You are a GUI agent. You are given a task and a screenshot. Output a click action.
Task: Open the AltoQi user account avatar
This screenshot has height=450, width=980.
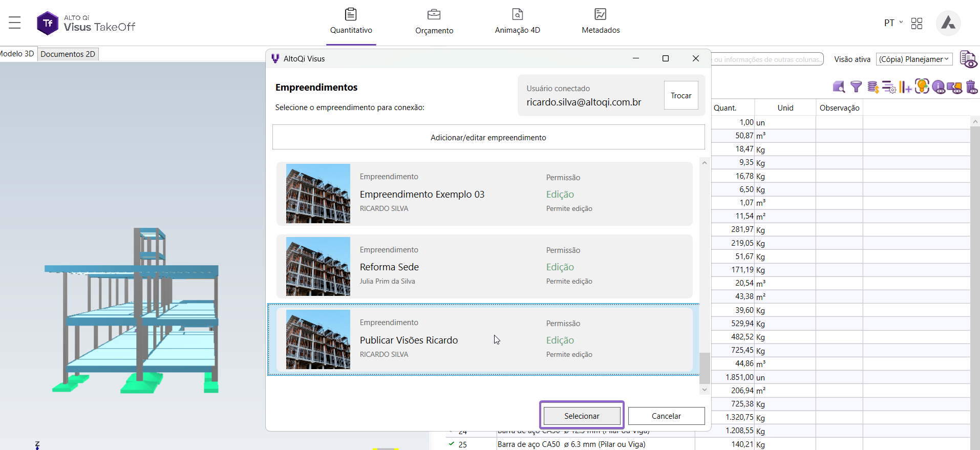[948, 23]
